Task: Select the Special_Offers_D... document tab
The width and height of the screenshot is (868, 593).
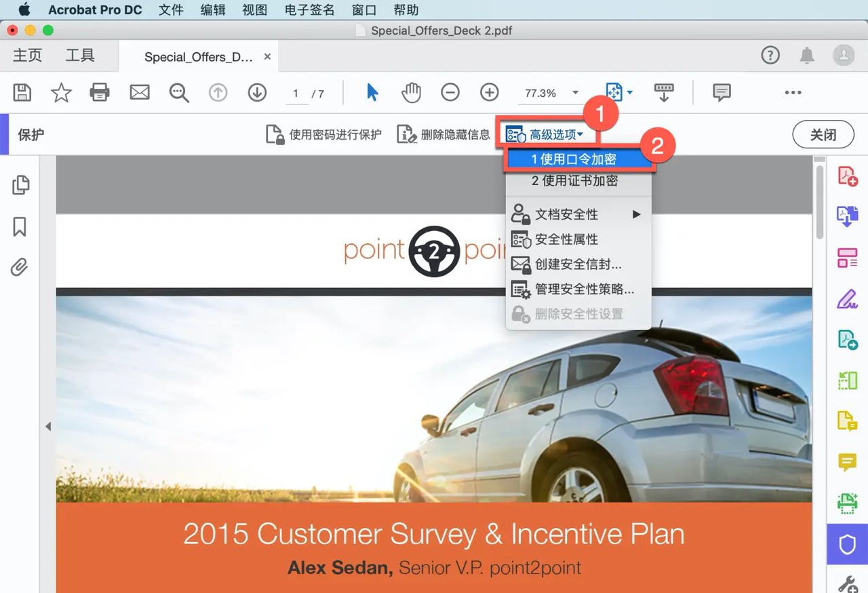Action: [198, 57]
